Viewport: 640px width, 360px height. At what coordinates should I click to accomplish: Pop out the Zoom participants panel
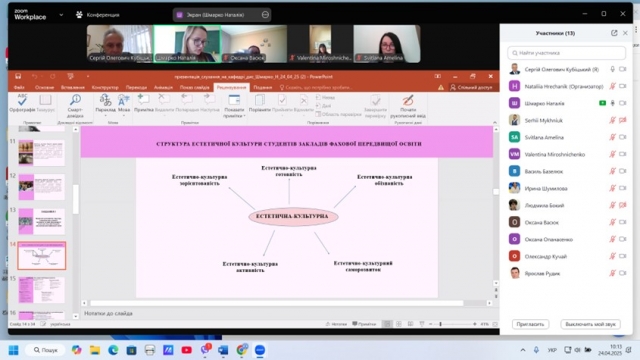614,33
